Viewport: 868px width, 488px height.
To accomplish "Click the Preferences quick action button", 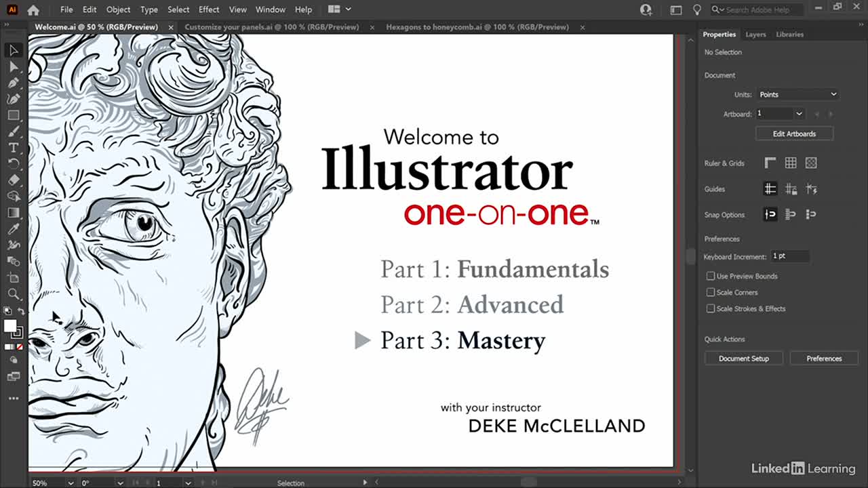I will tap(824, 359).
